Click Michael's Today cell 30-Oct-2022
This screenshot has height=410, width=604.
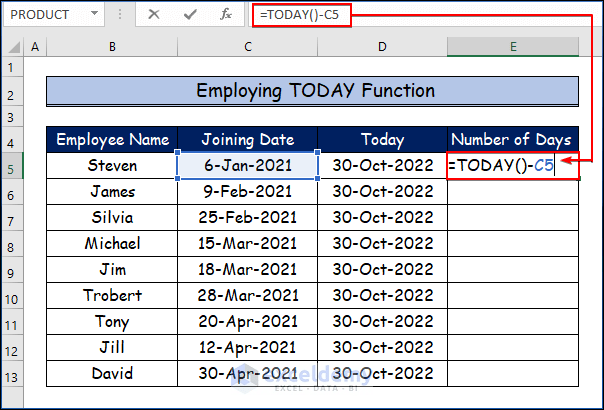pyautogui.click(x=382, y=244)
